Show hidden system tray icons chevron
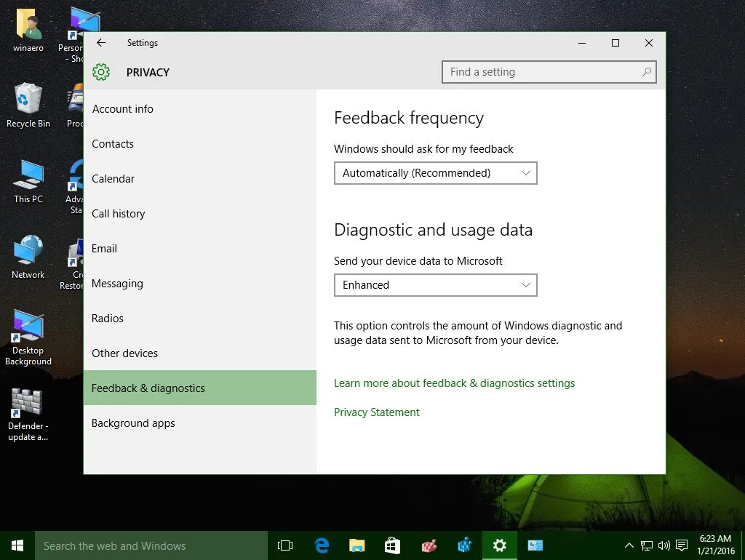Viewport: 745px width, 560px height. [629, 545]
